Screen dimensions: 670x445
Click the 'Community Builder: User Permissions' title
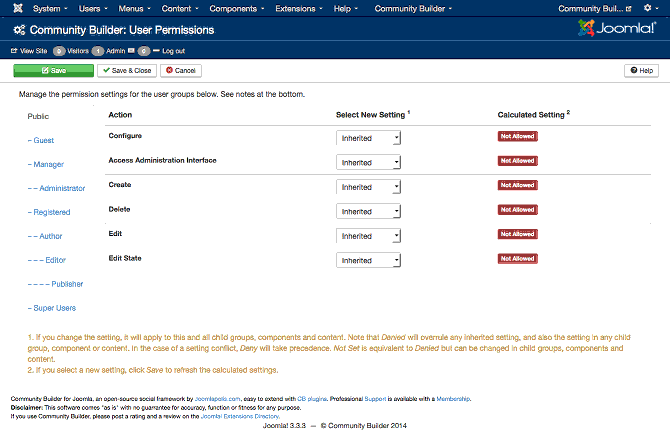click(122, 30)
